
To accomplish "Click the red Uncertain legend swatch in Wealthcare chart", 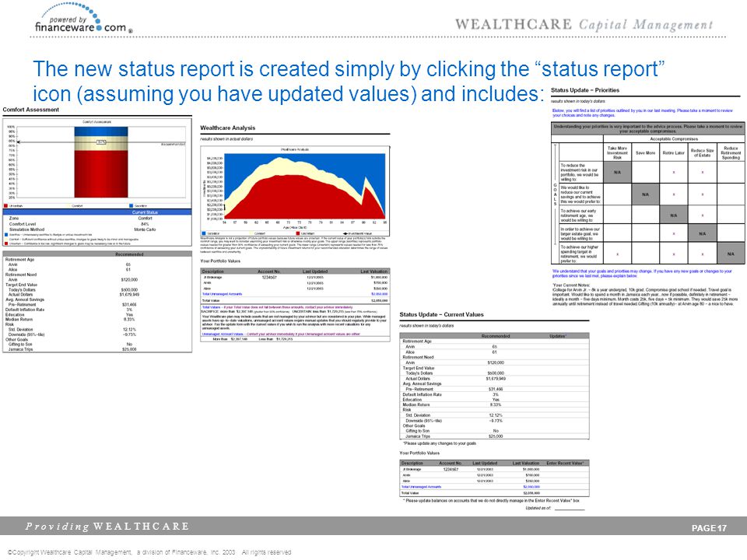I will 298,233.
